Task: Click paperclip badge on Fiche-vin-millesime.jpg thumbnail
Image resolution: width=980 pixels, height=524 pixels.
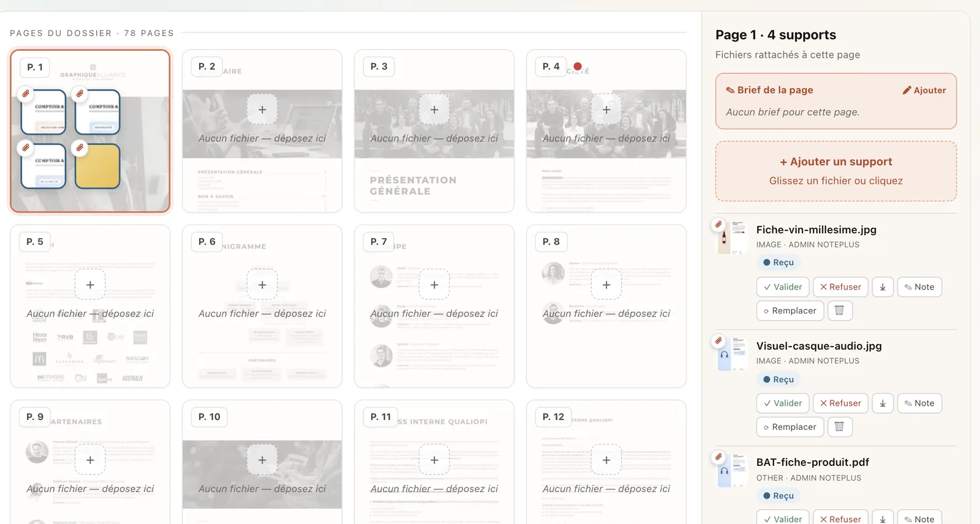Action: pos(718,224)
